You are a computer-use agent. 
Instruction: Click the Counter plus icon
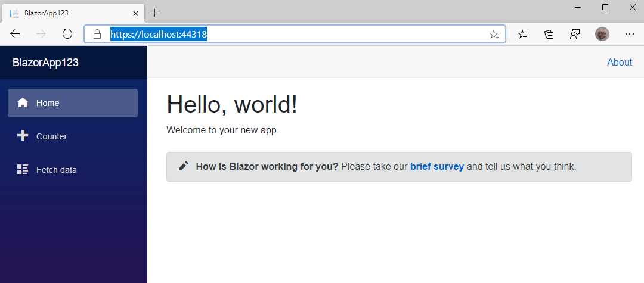click(23, 136)
